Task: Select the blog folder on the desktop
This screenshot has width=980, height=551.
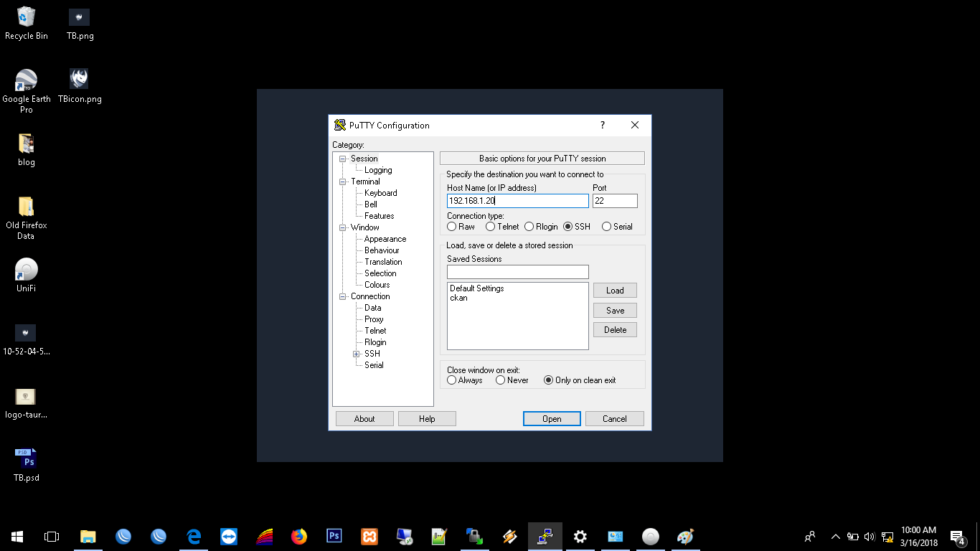Action: click(27, 150)
